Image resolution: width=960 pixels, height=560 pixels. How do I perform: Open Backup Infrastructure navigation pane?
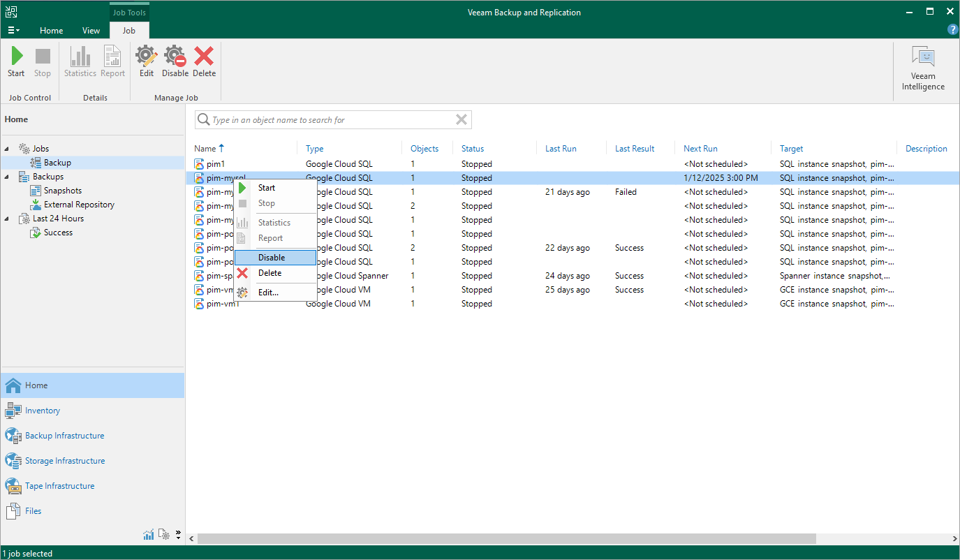(92, 436)
